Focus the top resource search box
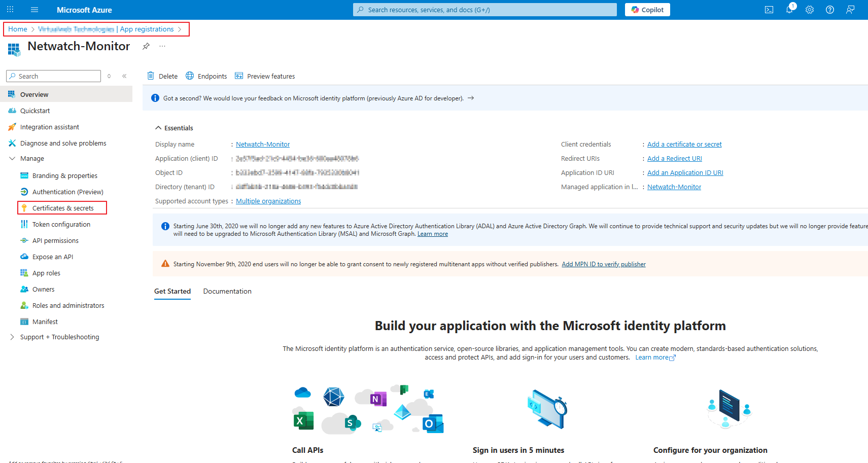 pyautogui.click(x=485, y=10)
